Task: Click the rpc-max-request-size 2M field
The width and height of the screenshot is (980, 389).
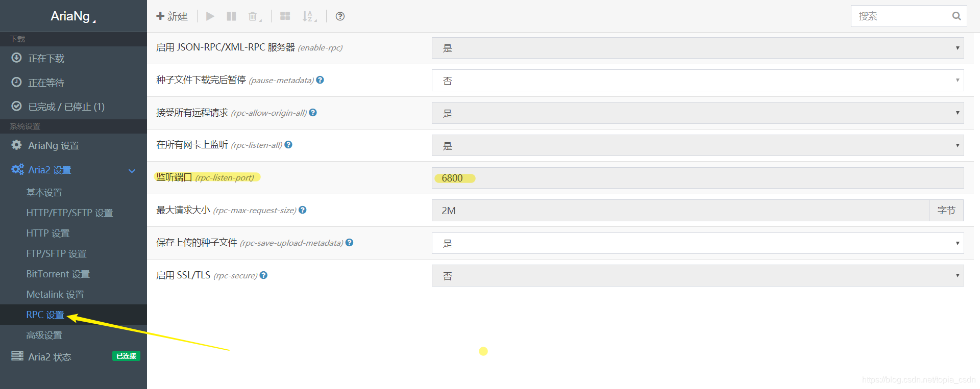Action: [x=680, y=211]
